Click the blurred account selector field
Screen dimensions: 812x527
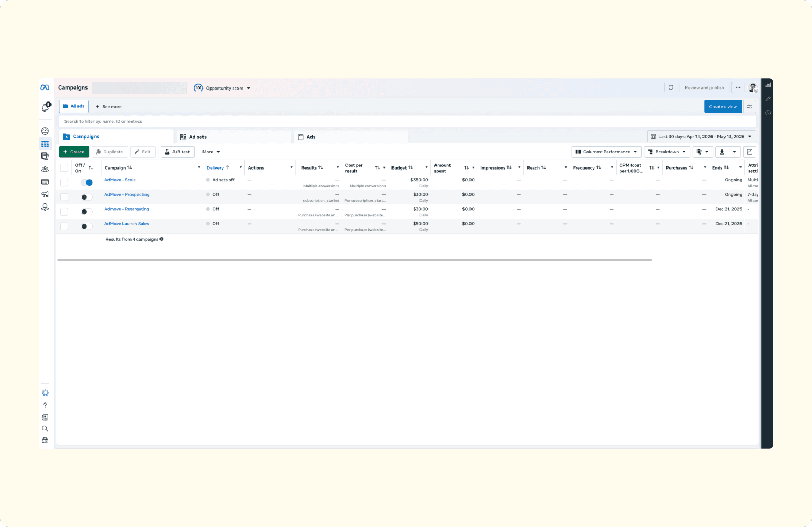(140, 88)
